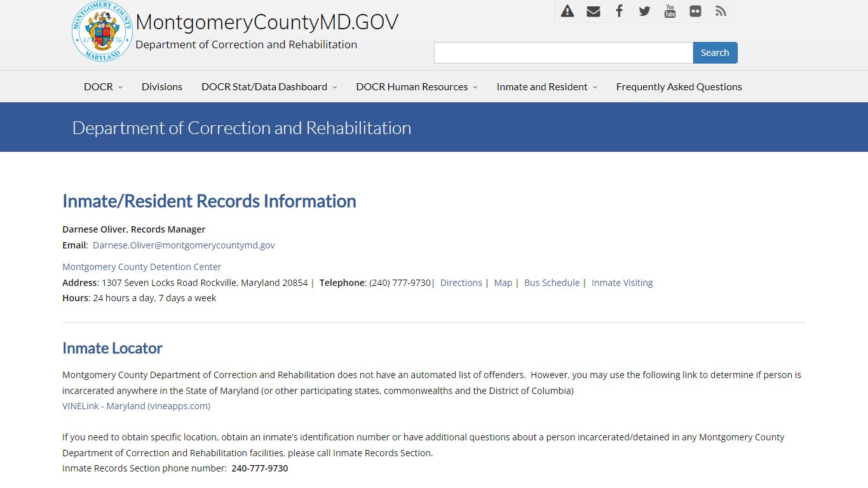The width and height of the screenshot is (868, 488).
Task: Click the Search button
Action: click(715, 53)
